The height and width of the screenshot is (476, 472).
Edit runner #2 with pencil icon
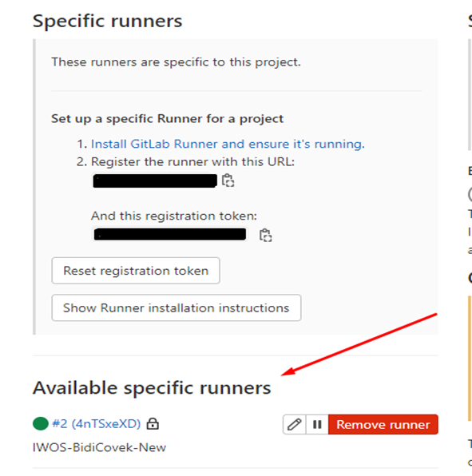click(295, 424)
